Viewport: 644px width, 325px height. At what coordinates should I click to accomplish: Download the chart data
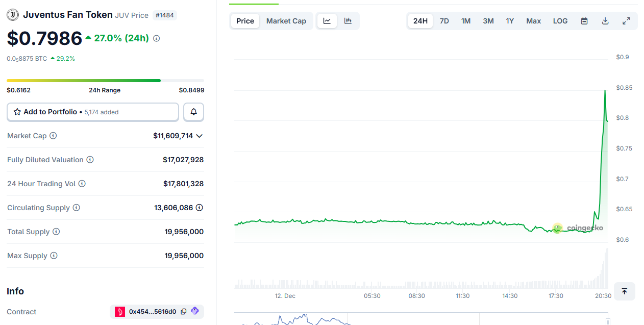click(x=605, y=20)
